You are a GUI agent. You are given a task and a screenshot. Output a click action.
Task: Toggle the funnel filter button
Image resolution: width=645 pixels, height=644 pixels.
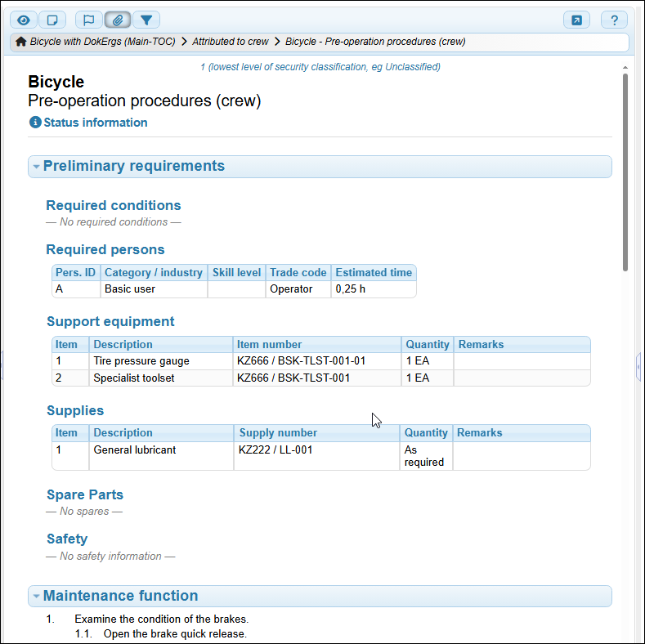(x=146, y=20)
